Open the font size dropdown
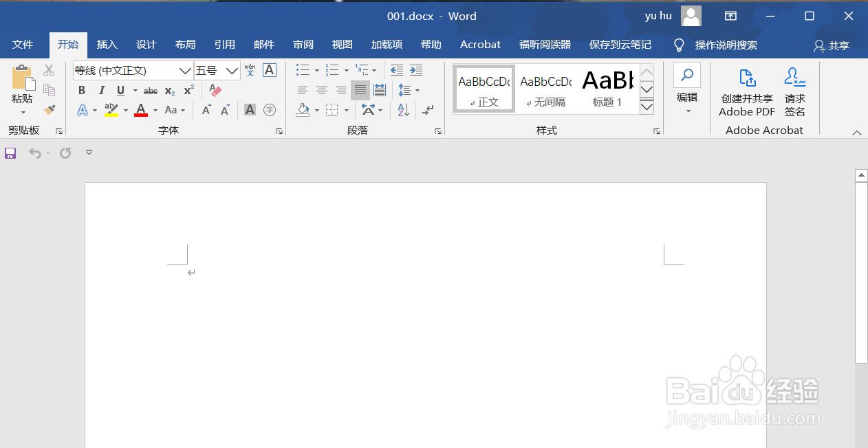 tap(231, 70)
